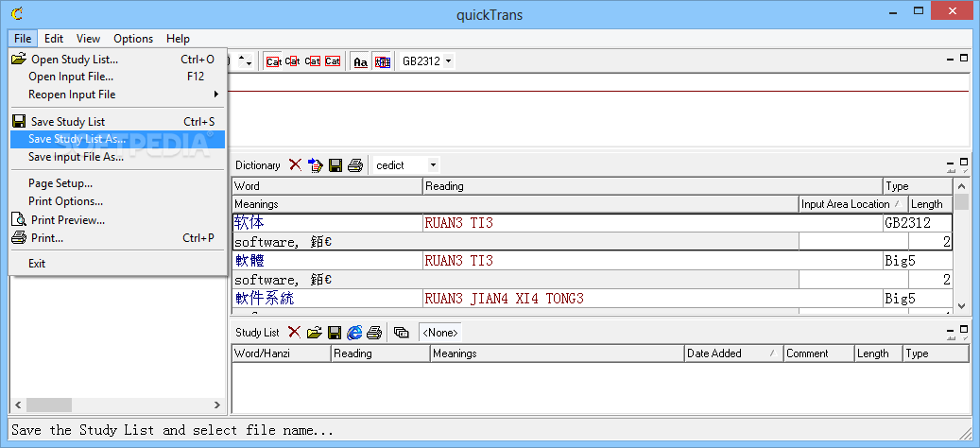Clear Dictionary results with red X icon
This screenshot has height=448, width=980.
click(296, 165)
